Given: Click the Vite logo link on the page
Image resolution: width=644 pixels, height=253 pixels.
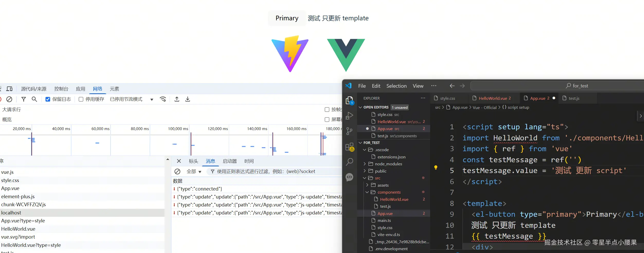Looking at the screenshot, I should tap(290, 54).
